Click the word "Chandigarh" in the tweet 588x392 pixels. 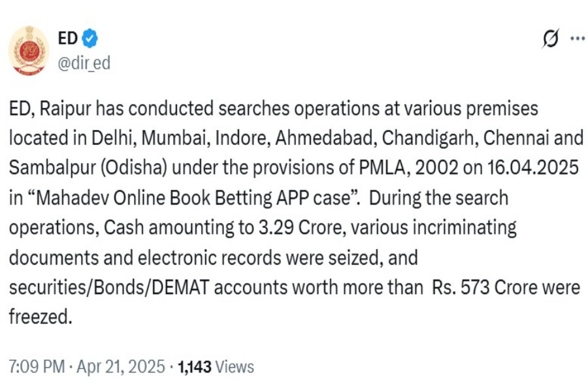click(415, 138)
